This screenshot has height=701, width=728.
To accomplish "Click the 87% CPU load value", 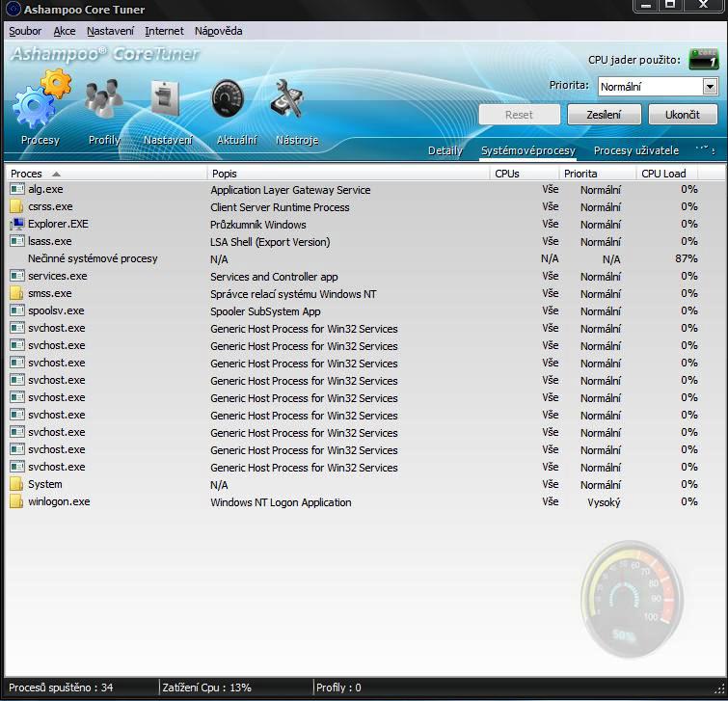I will [x=687, y=258].
